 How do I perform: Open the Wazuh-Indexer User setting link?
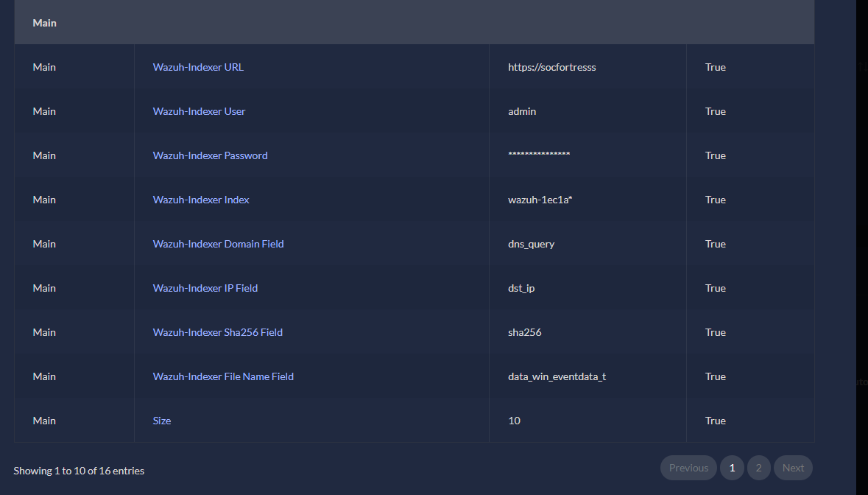[x=199, y=111]
